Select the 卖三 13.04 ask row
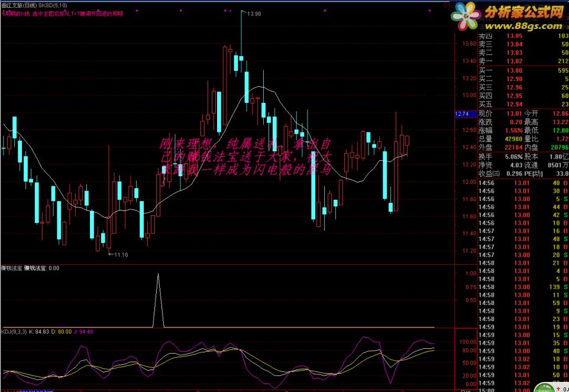 [x=523, y=44]
